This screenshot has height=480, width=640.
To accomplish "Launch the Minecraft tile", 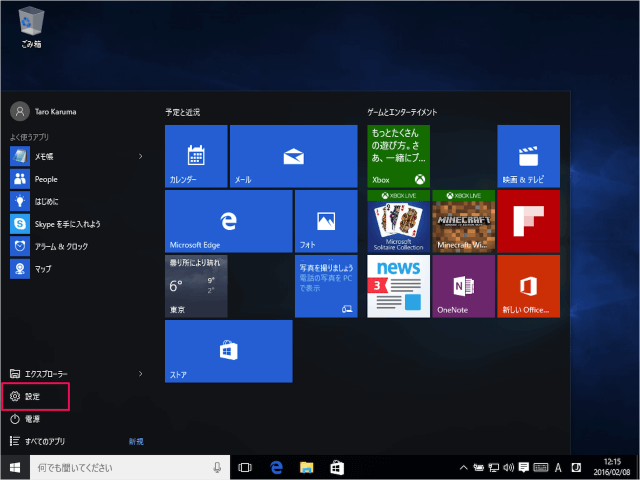I will (463, 221).
